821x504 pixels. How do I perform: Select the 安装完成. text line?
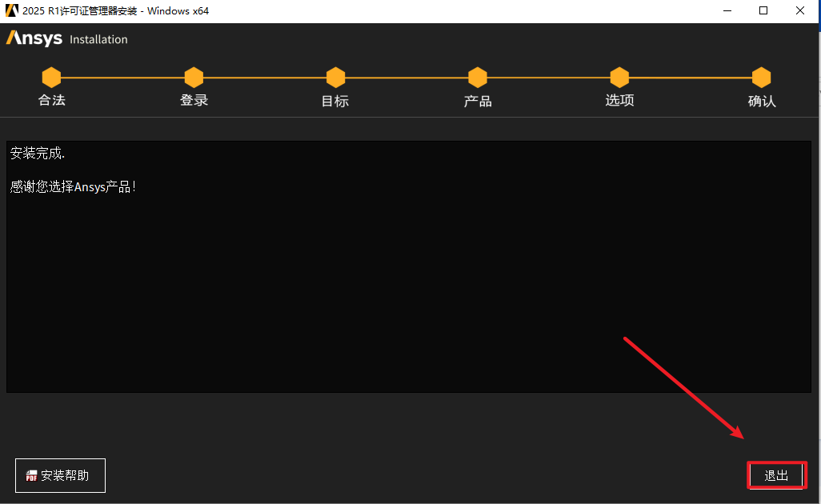tap(38, 154)
